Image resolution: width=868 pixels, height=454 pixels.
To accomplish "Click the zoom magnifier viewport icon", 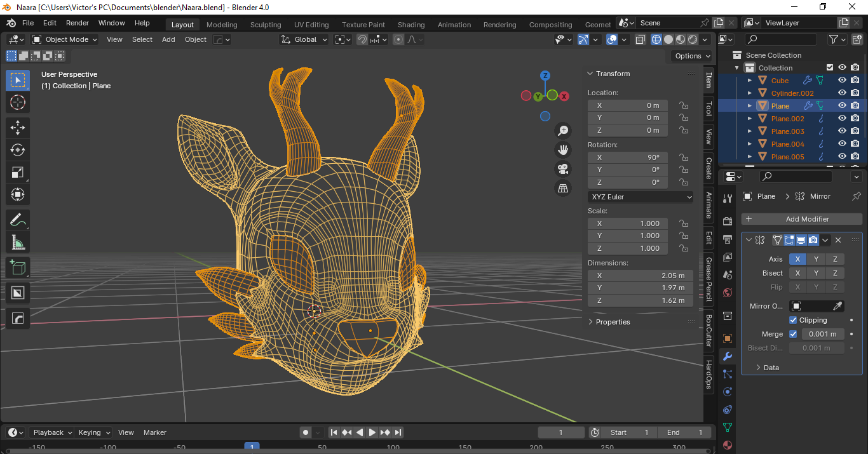I will (562, 131).
